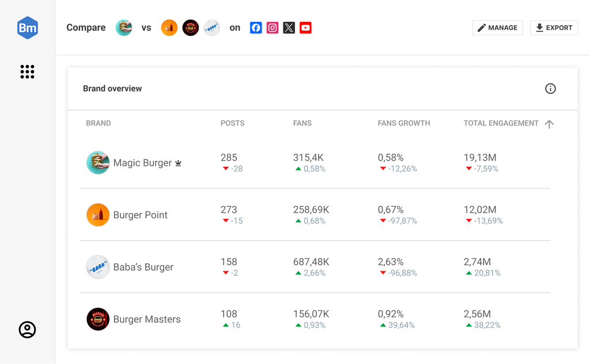Open the Burger Masters brand row
This screenshot has height=364, width=590.
tap(146, 319)
